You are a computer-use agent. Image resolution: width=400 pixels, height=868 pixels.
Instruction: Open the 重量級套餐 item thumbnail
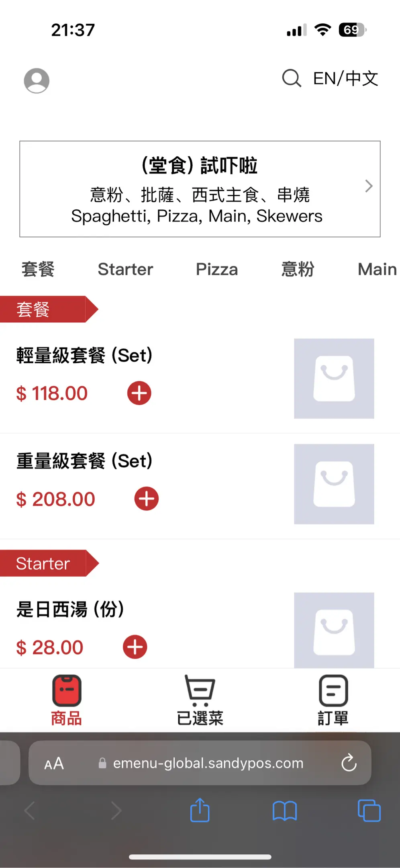[334, 484]
